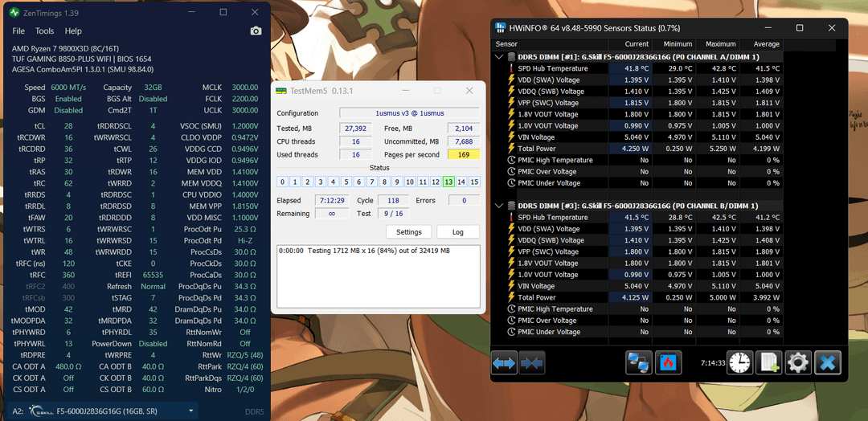Start HWiNFO logging with the sheet-plus icon
The image size is (868, 421).
click(768, 363)
